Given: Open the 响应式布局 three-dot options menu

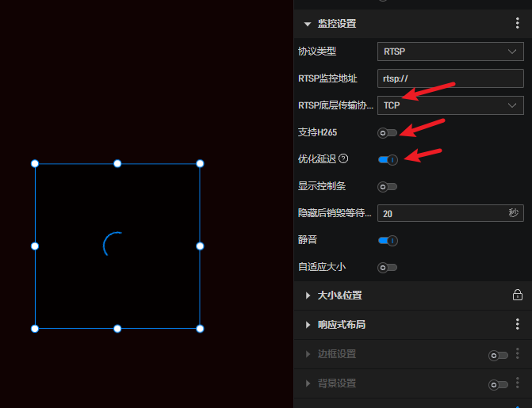Looking at the screenshot, I should click(518, 324).
